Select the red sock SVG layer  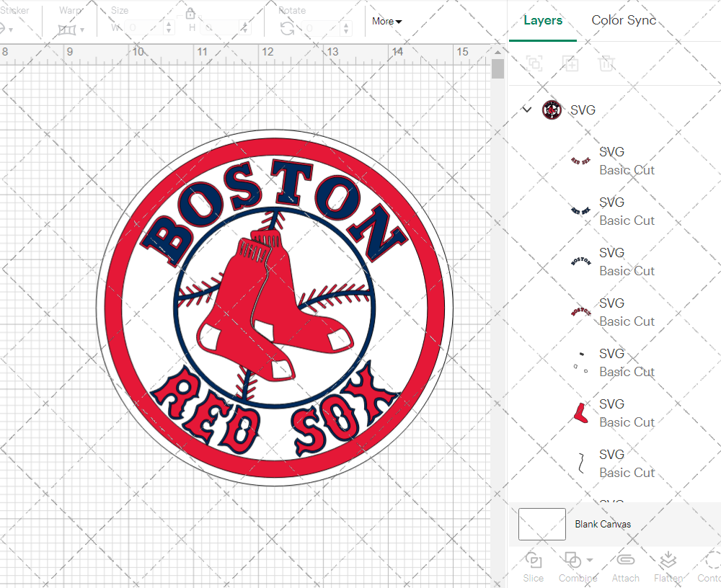point(580,413)
